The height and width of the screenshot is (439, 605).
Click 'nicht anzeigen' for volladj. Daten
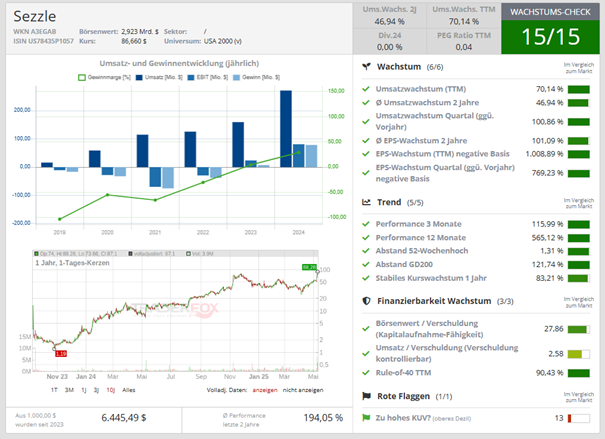click(x=303, y=390)
